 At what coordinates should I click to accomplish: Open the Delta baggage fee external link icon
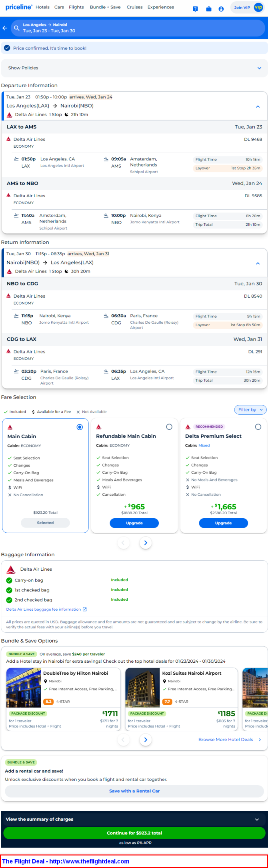pyautogui.click(x=84, y=609)
